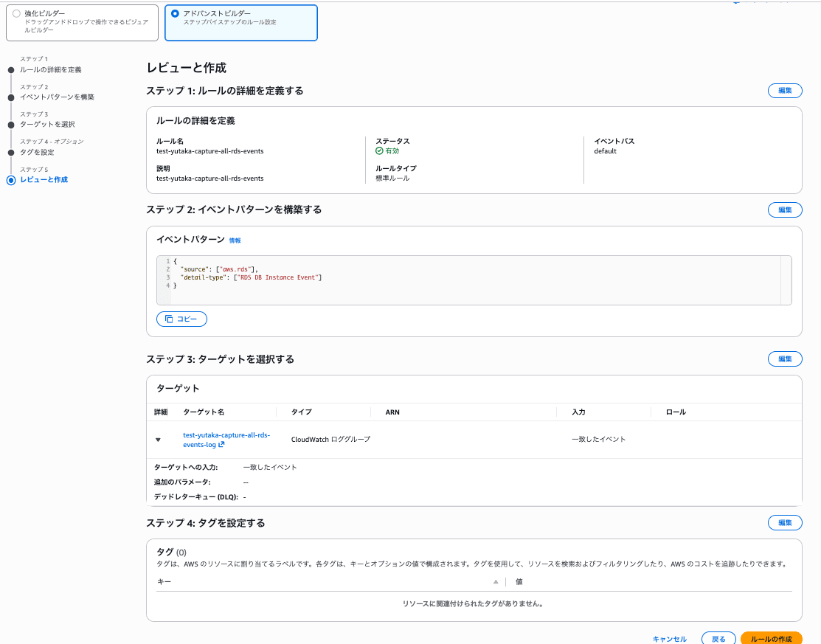
Task: Go to step 1 ルールの詳細を定義
Action: coord(51,69)
